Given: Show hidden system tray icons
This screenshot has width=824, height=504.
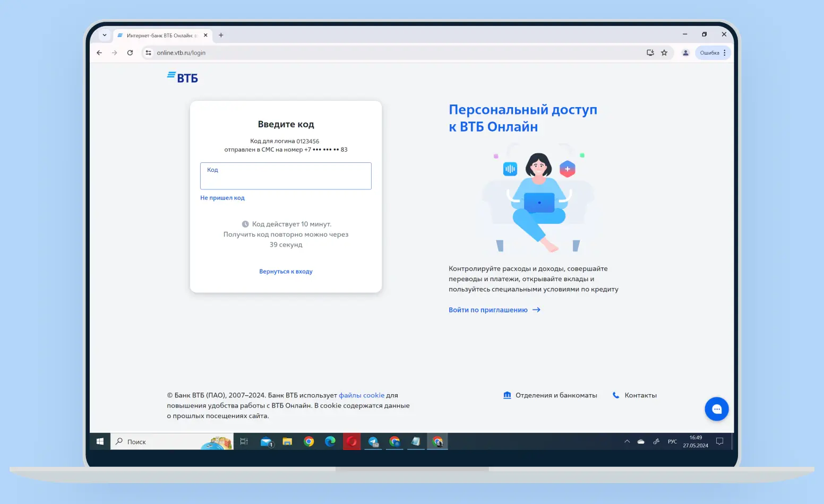Looking at the screenshot, I should [x=627, y=441].
